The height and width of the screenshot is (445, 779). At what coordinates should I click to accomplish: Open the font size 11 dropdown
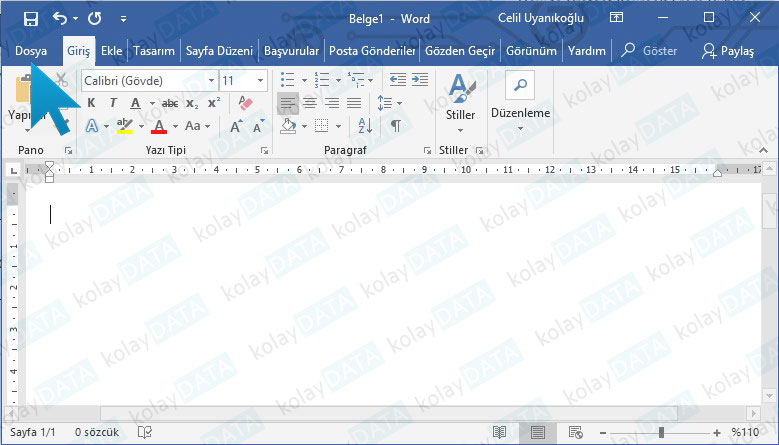(260, 80)
